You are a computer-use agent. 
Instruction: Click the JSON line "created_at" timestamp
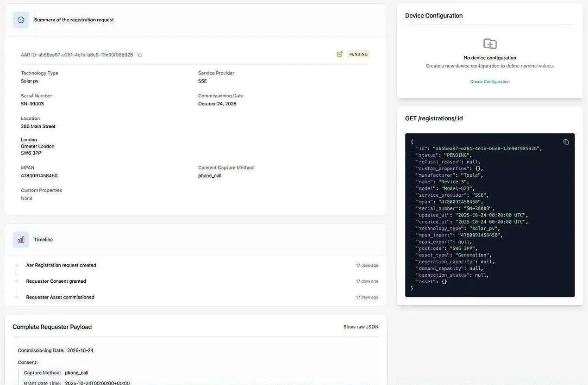472,222
